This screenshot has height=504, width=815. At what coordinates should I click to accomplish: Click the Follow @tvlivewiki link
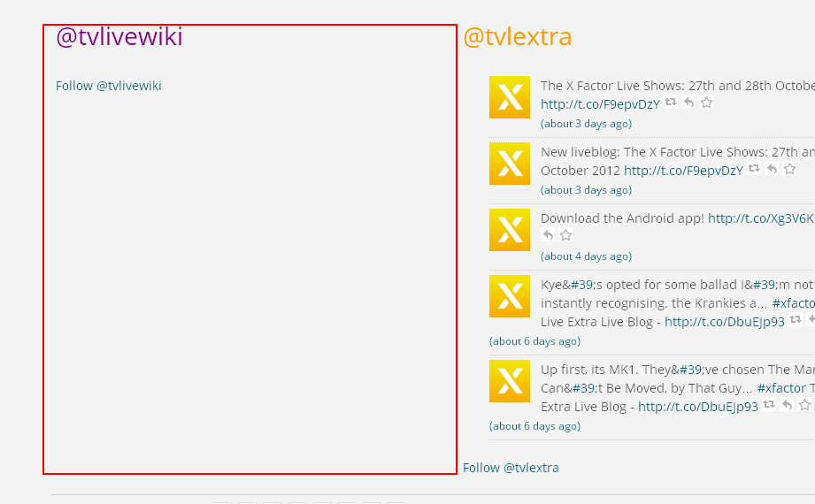[x=108, y=86]
